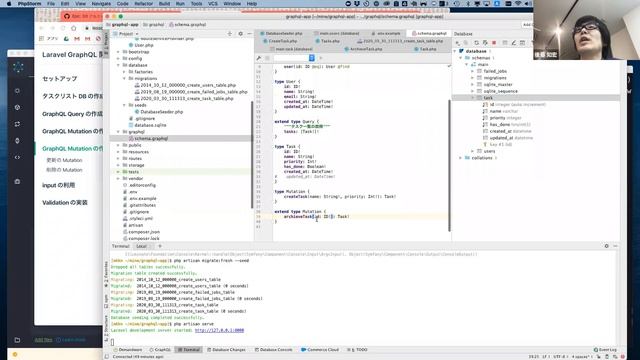Click the add data source icon in Database panel
Screen dimensions: 640x360
pyautogui.click(x=458, y=42)
